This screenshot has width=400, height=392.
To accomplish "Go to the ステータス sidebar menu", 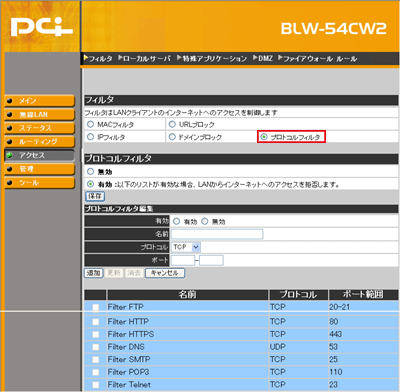I will point(39,128).
